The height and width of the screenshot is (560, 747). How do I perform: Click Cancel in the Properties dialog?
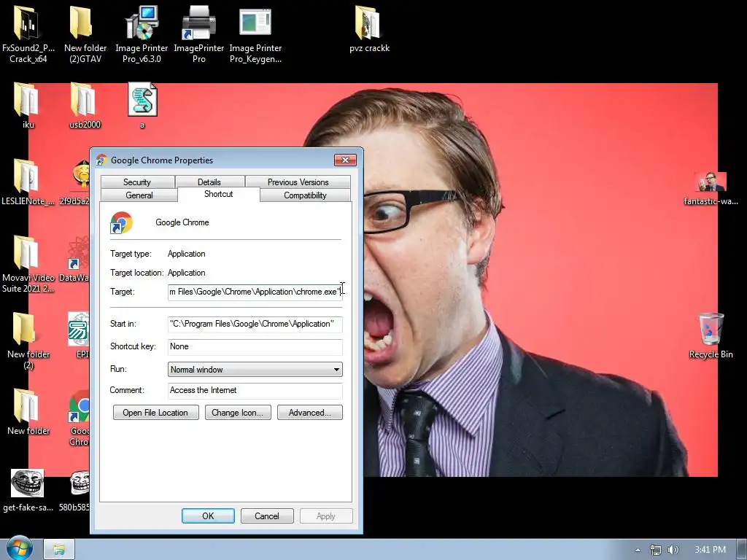pos(267,516)
